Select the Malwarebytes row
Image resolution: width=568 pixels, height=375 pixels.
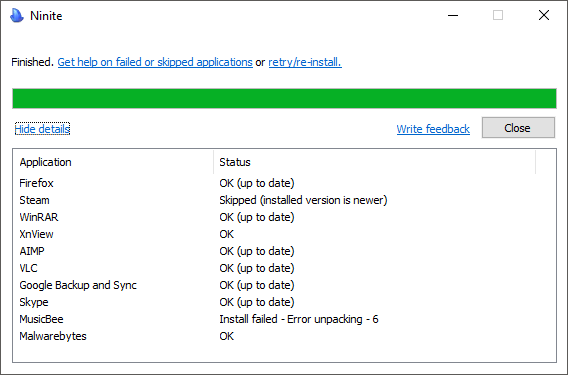click(284, 336)
